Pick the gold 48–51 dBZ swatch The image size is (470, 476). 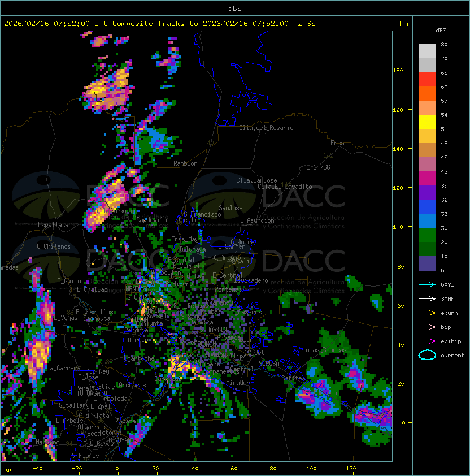point(427,136)
